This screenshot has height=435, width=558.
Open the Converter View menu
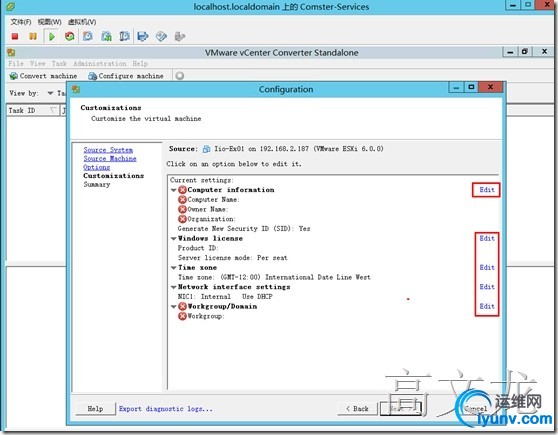[x=37, y=63]
